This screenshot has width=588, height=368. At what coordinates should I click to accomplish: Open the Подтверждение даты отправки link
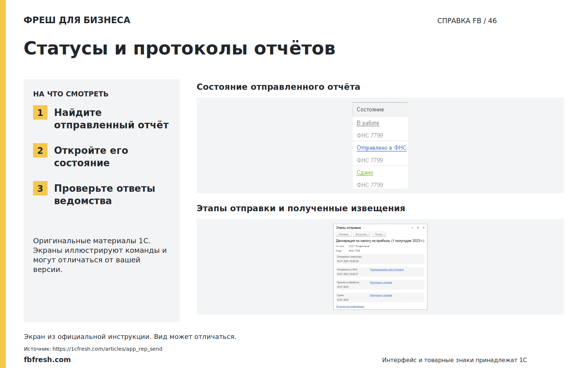click(387, 270)
